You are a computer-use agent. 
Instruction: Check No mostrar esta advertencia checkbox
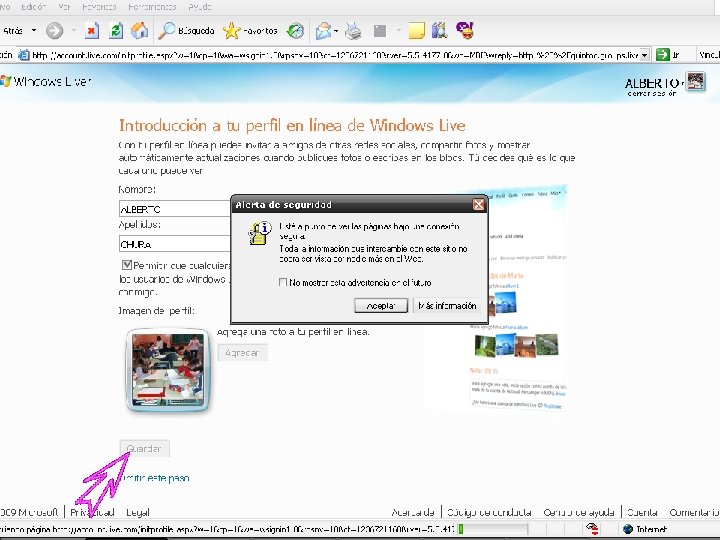click(x=283, y=282)
